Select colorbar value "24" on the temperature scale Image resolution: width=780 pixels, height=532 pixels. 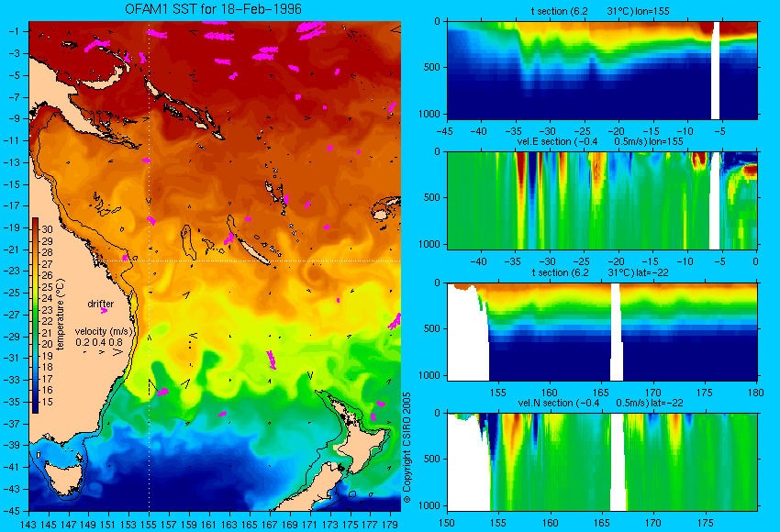47,298
